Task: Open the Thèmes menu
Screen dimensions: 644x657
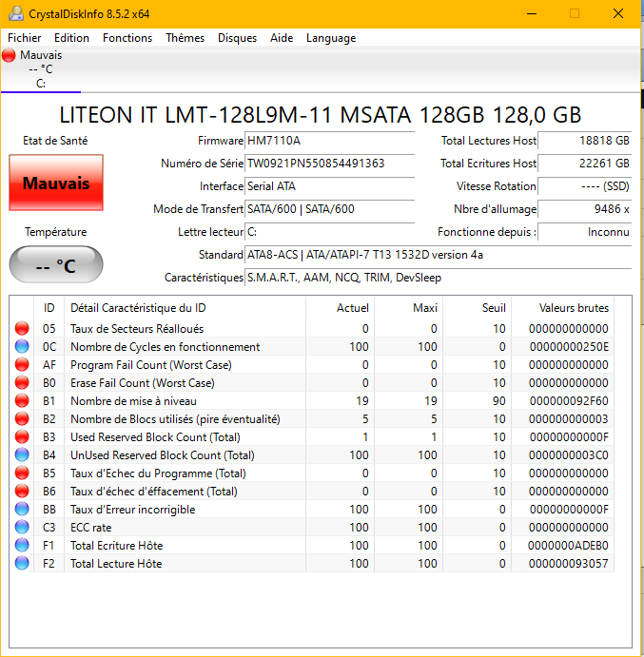Action: (x=185, y=38)
